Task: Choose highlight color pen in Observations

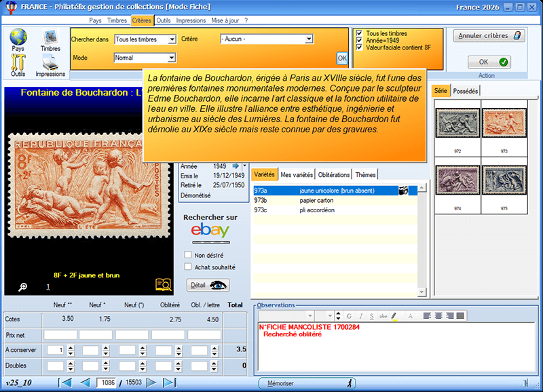Action: click(x=394, y=316)
